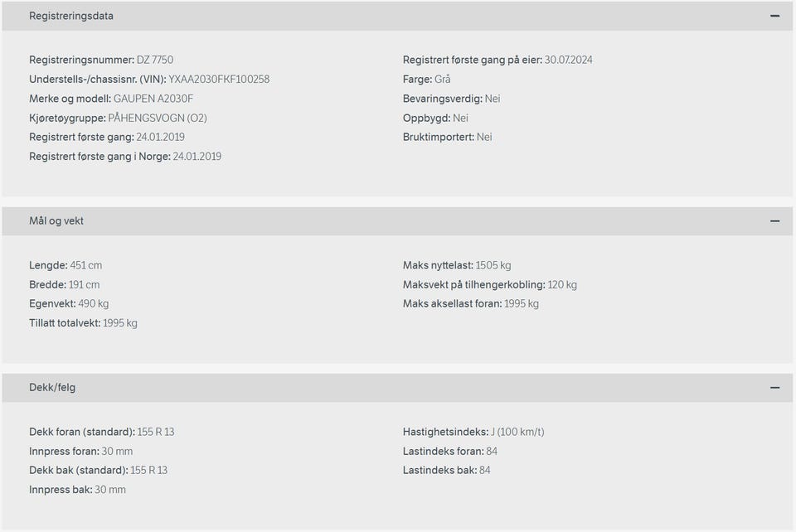Select Hastighetsindeks J (100 km/t) value
Viewport: 796px width, 532px height.
click(517, 432)
